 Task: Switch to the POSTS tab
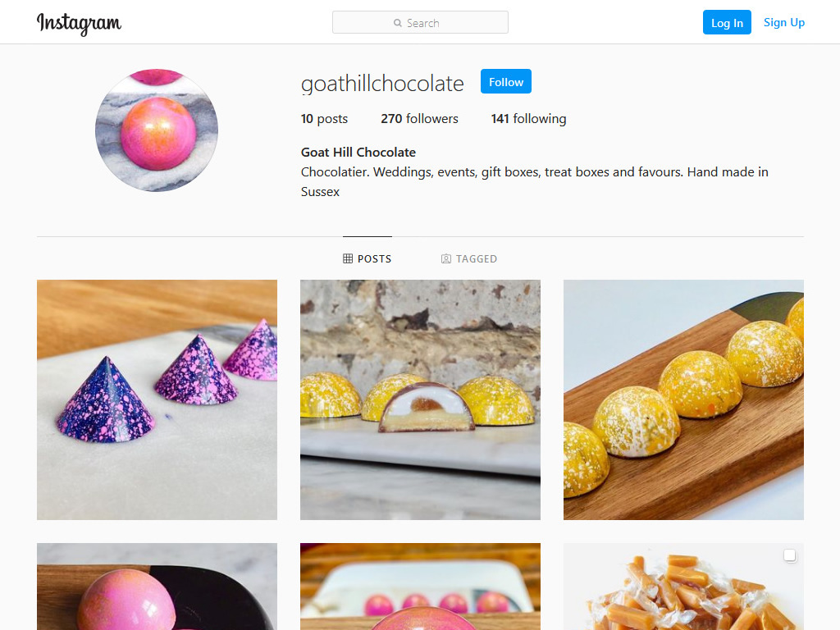[367, 258]
